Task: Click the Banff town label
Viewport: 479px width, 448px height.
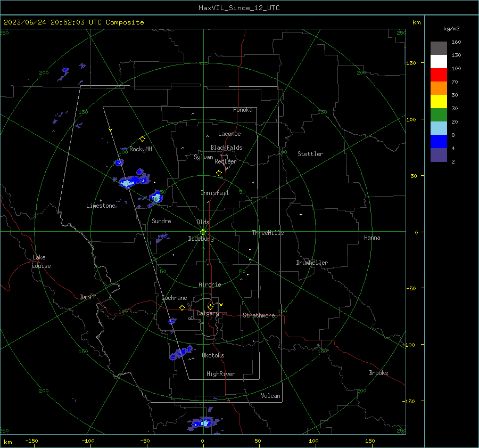Action: [88, 297]
